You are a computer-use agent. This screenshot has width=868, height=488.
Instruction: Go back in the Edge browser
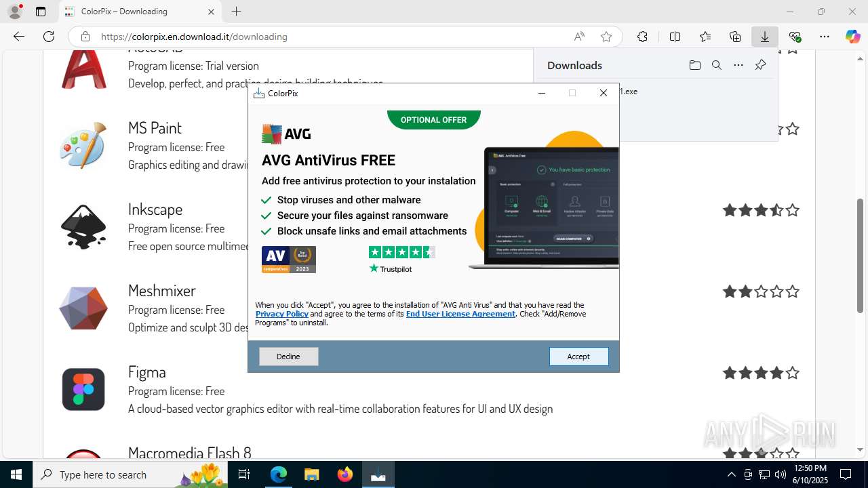(19, 37)
